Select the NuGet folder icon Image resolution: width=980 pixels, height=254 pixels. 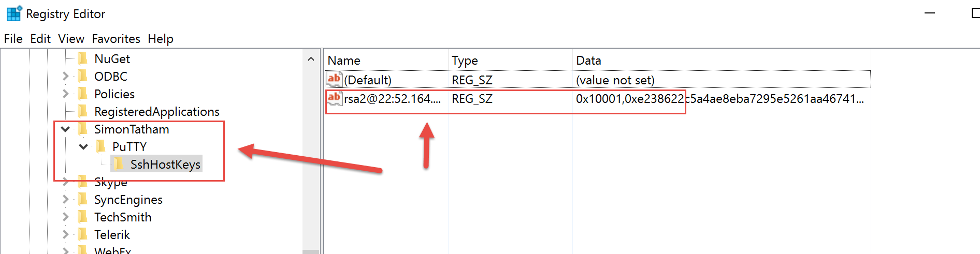(x=82, y=58)
